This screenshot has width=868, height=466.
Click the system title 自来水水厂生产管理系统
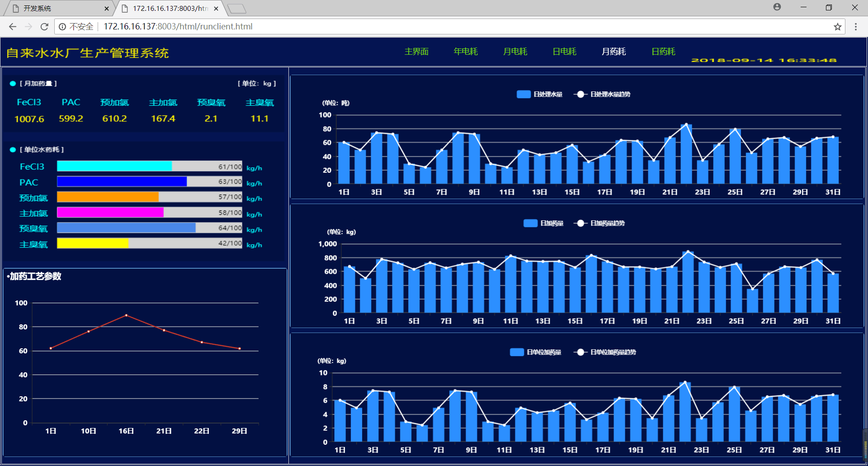[87, 53]
